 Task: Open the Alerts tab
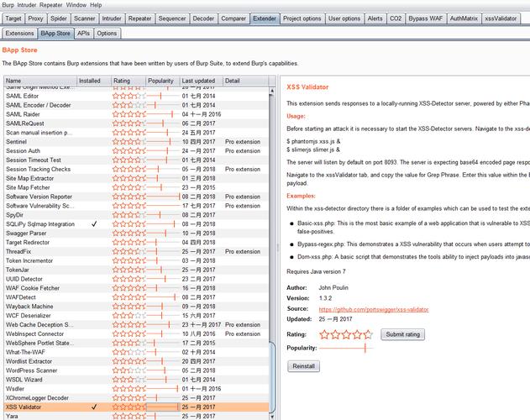[x=375, y=18]
